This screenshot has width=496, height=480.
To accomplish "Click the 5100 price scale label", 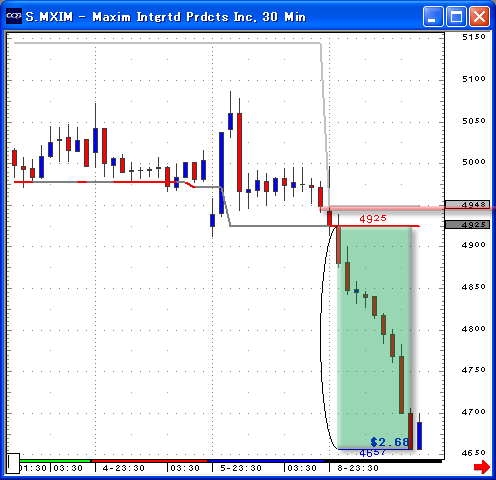I will click(x=474, y=79).
